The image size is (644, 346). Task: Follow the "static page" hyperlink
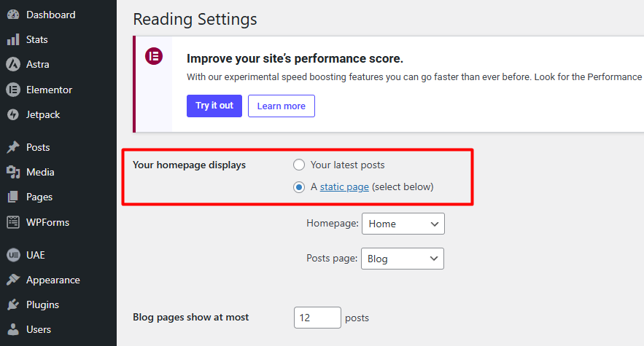coord(344,186)
